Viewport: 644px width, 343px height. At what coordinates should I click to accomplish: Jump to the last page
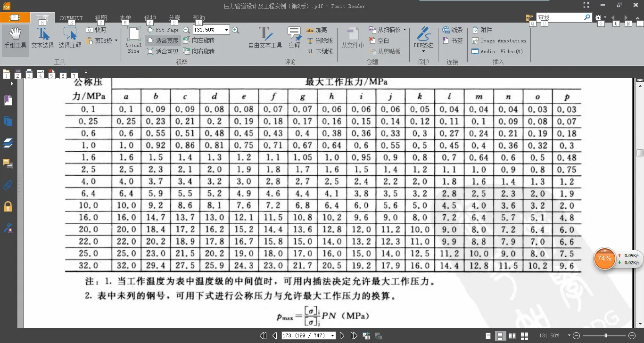pos(354,336)
